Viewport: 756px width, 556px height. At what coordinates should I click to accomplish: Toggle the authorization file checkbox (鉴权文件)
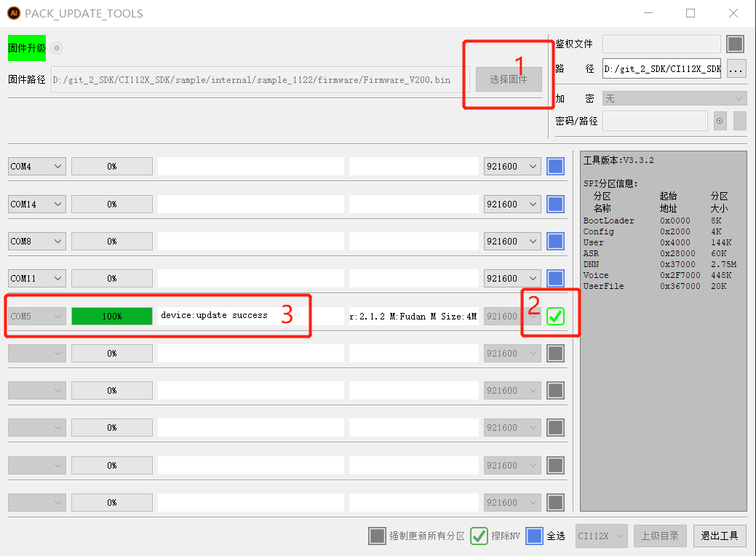[735, 44]
